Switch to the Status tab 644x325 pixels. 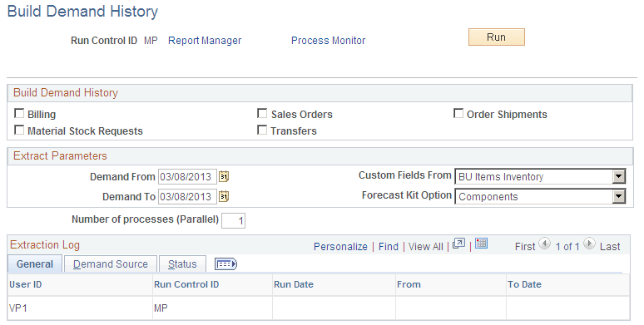(x=182, y=263)
